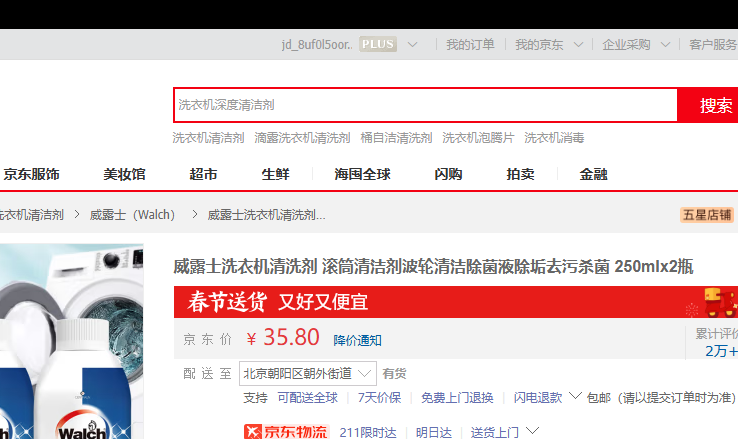Click 7天价保 service link
This screenshot has width=738, height=439.
pyautogui.click(x=379, y=398)
